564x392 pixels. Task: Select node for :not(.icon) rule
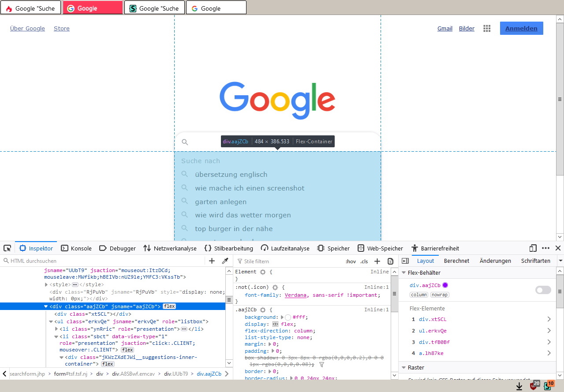point(275,287)
